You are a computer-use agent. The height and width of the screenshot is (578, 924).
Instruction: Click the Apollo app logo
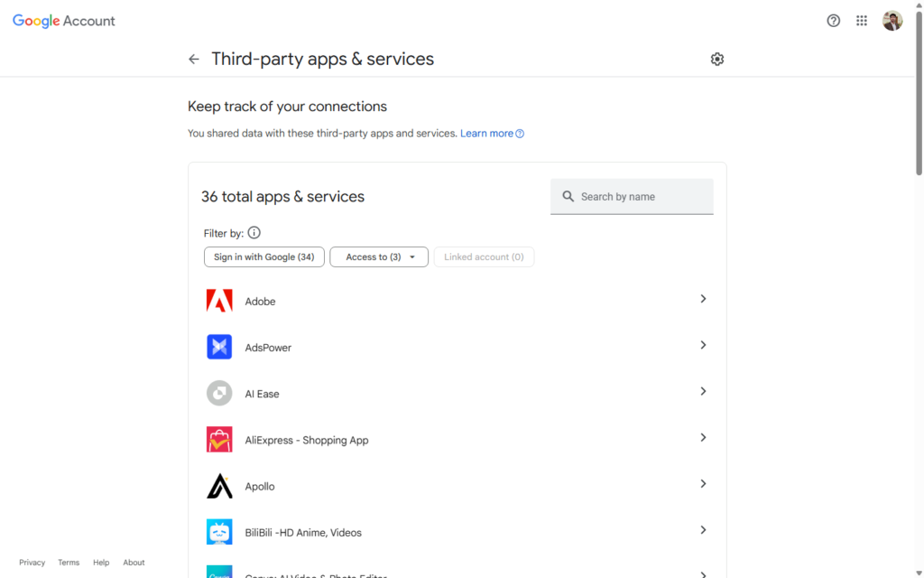tap(219, 486)
